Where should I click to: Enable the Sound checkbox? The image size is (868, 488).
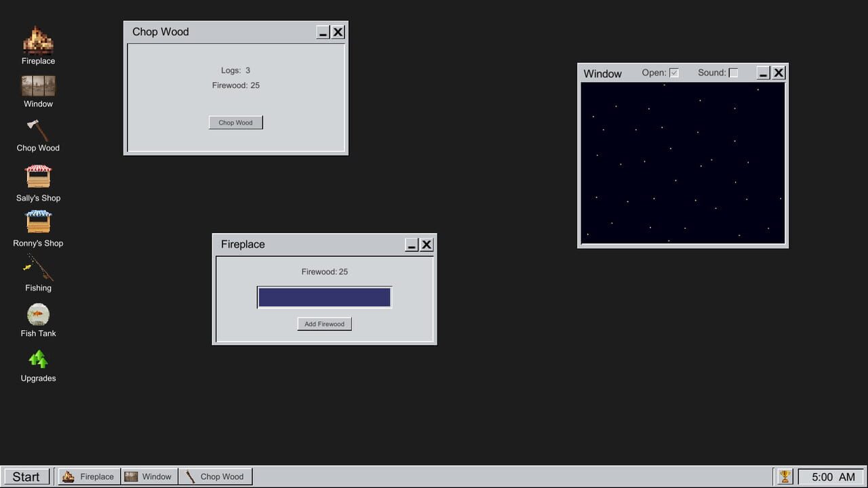pyautogui.click(x=733, y=73)
